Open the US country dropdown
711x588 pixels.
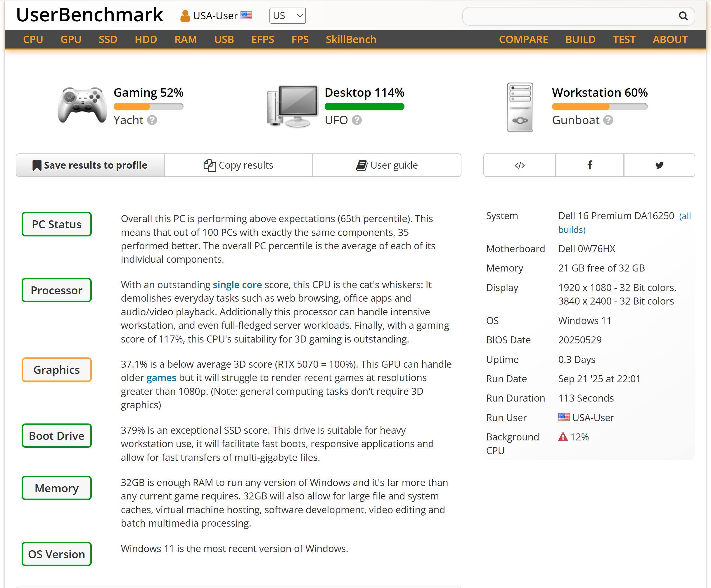coord(288,16)
